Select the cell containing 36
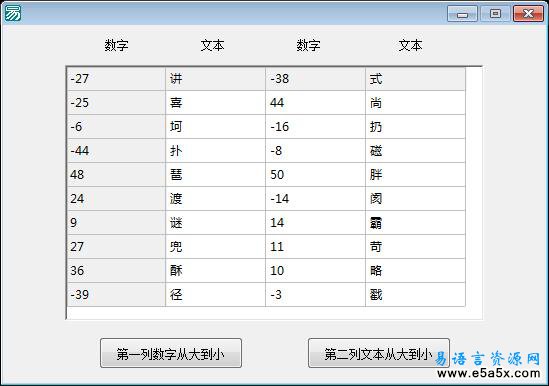Viewport: 549px width, 386px height. (x=116, y=271)
